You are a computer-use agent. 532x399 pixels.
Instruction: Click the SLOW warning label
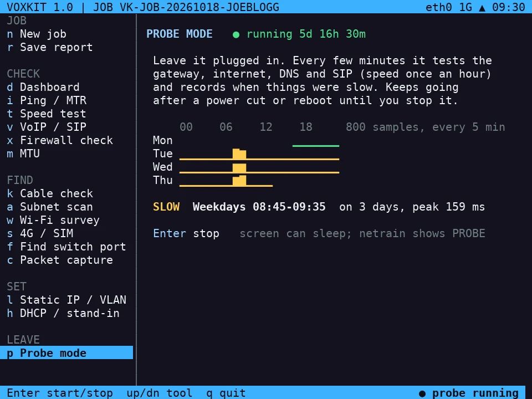click(x=166, y=207)
